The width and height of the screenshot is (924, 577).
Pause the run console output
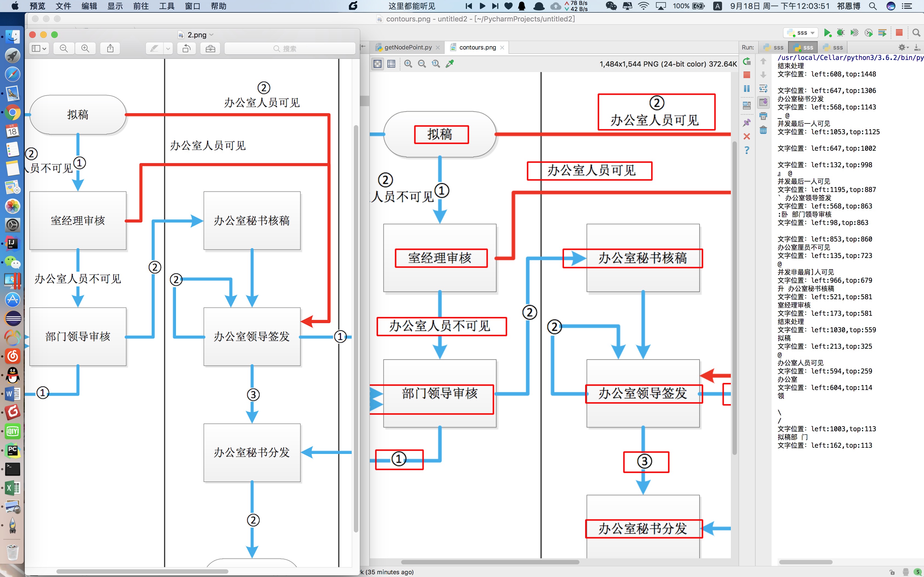click(747, 89)
